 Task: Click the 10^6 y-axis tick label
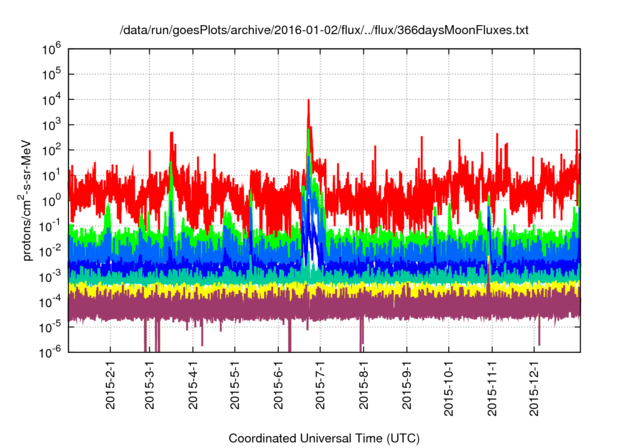51,49
